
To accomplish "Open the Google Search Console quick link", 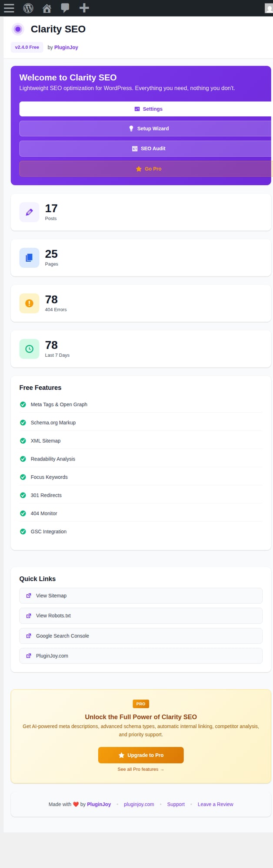I will 140,635.
